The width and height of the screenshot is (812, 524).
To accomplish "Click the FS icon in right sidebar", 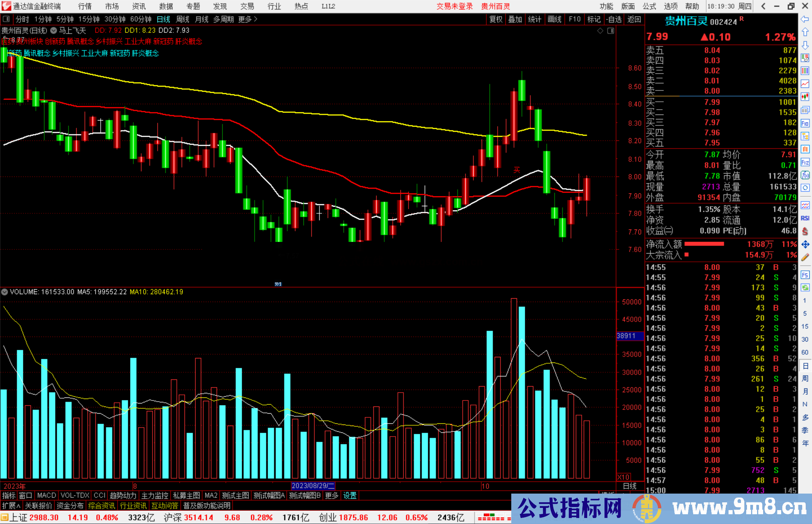I will point(805,275).
